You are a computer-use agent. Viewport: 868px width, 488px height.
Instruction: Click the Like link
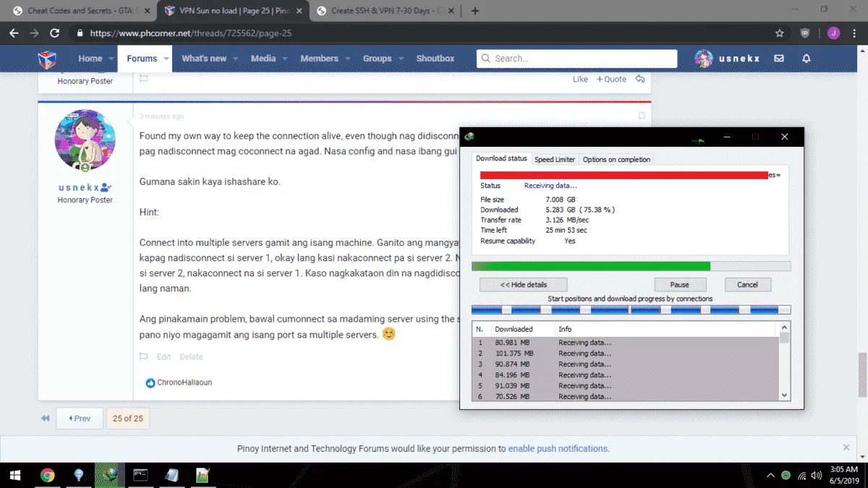580,80
